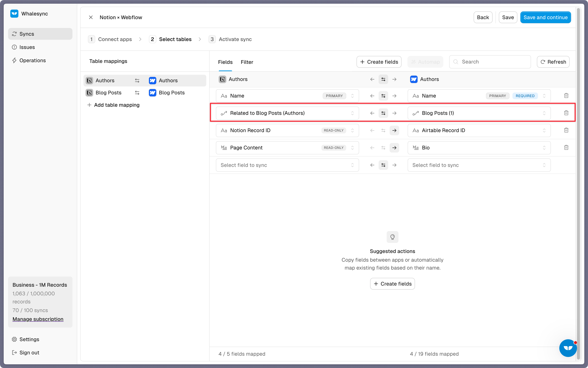Click the Refresh button
The image size is (588, 368).
pos(553,62)
